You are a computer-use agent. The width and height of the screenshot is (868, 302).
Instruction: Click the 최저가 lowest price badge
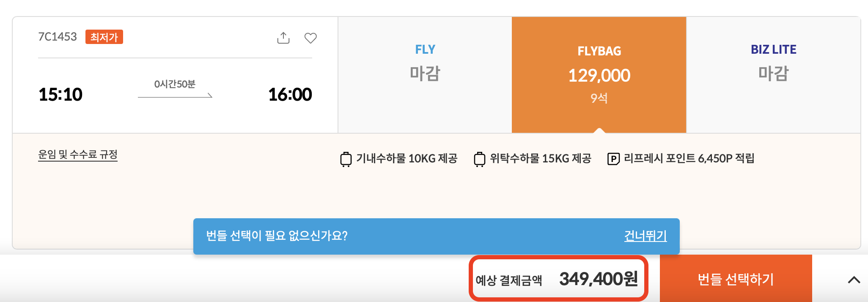coord(104,37)
